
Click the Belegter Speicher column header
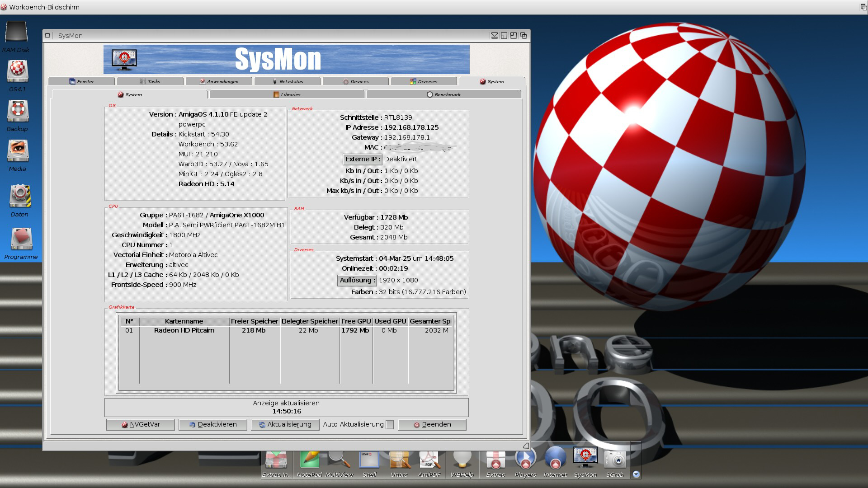[x=310, y=321]
